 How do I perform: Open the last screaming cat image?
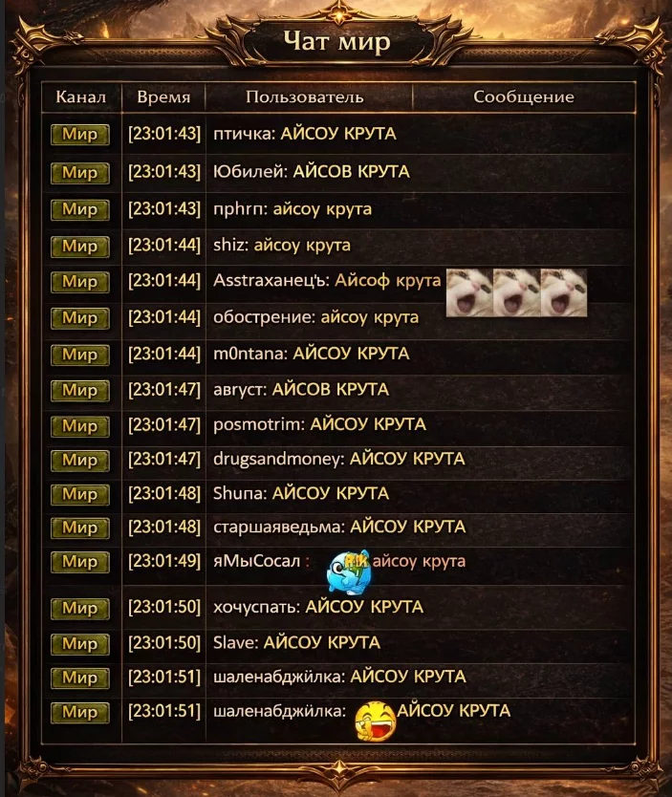click(x=564, y=293)
